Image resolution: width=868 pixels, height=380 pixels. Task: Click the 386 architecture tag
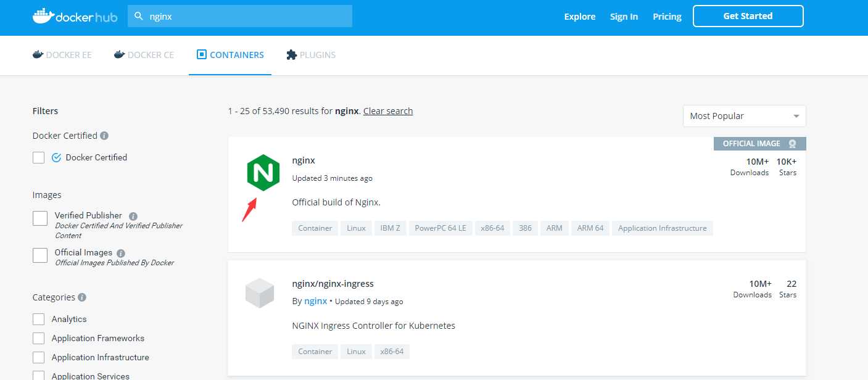tap(525, 228)
